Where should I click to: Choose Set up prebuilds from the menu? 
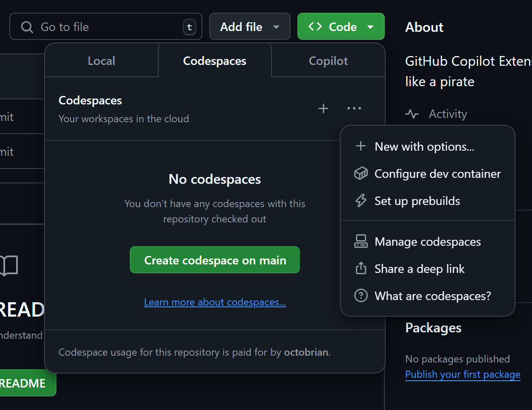(417, 201)
